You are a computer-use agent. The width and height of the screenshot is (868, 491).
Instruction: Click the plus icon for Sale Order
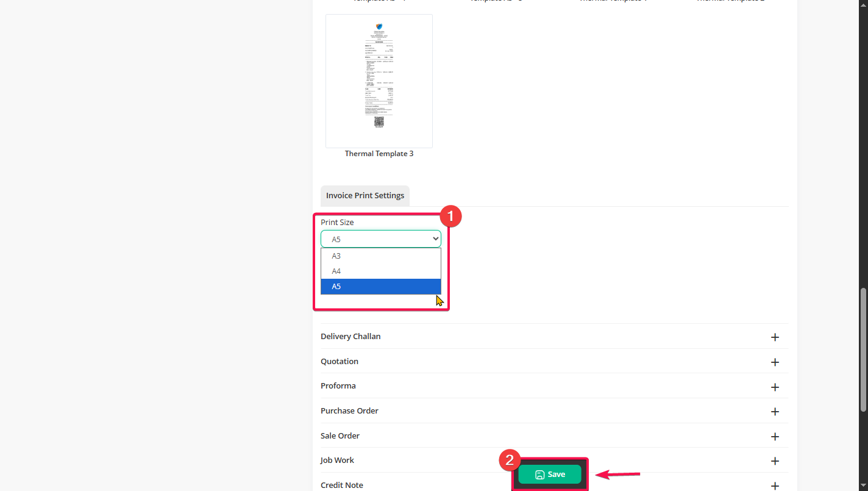pyautogui.click(x=775, y=437)
